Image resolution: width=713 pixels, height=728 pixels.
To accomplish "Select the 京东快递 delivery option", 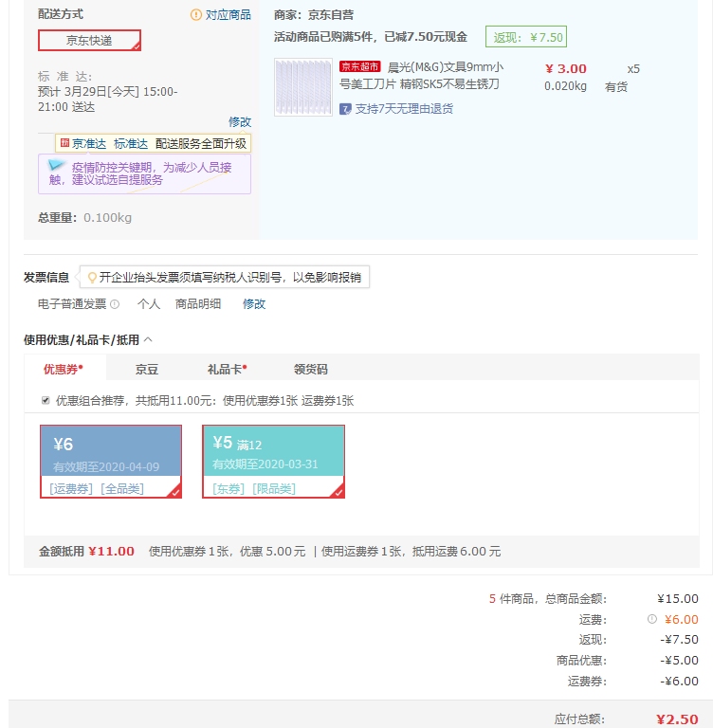I will click(x=89, y=41).
